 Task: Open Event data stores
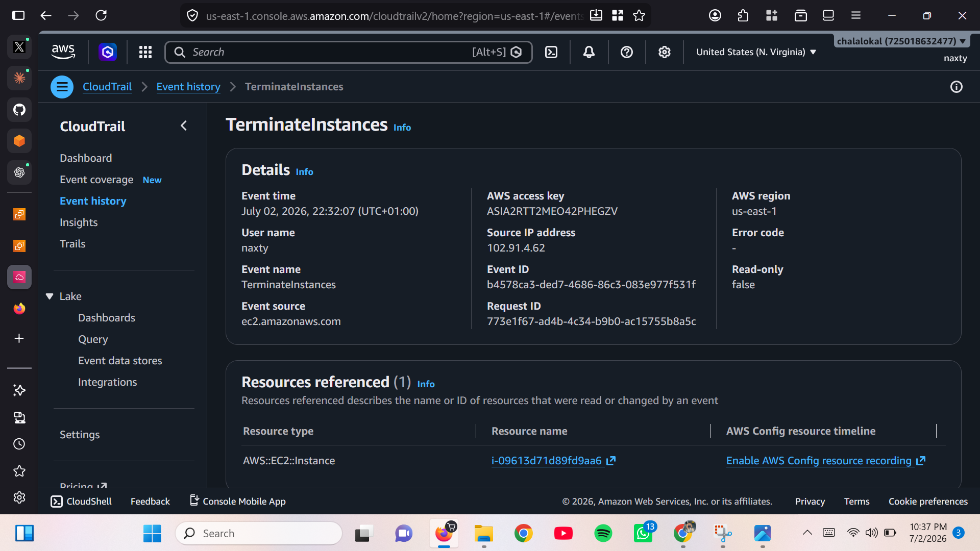[x=120, y=361]
